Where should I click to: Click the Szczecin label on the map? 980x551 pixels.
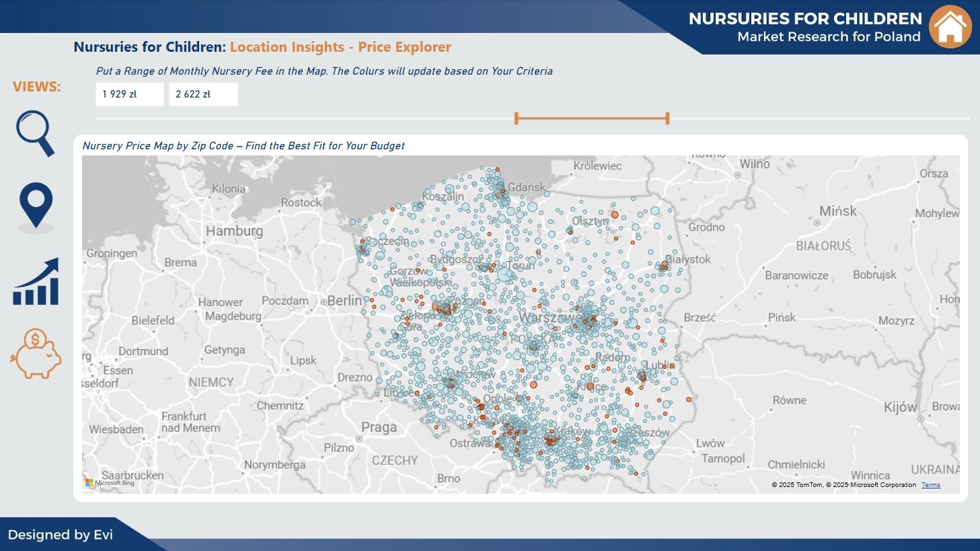coord(387,241)
